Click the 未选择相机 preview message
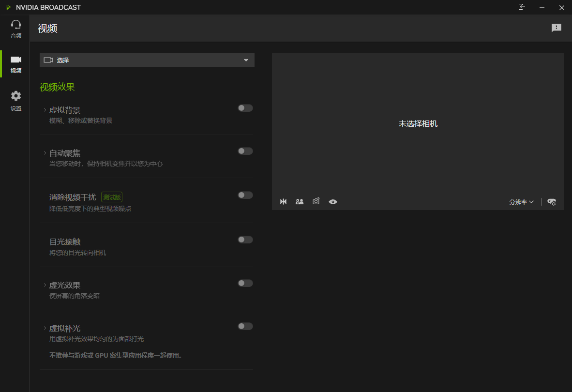 tap(418, 124)
